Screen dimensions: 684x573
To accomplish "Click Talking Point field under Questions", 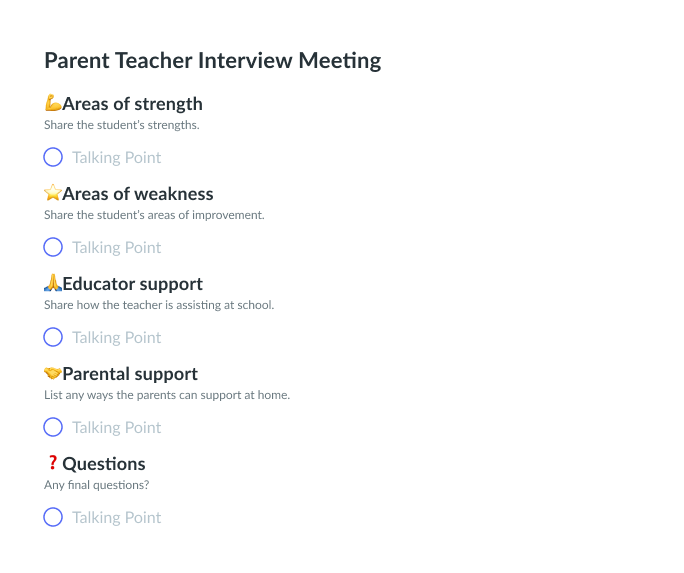I will tap(117, 517).
